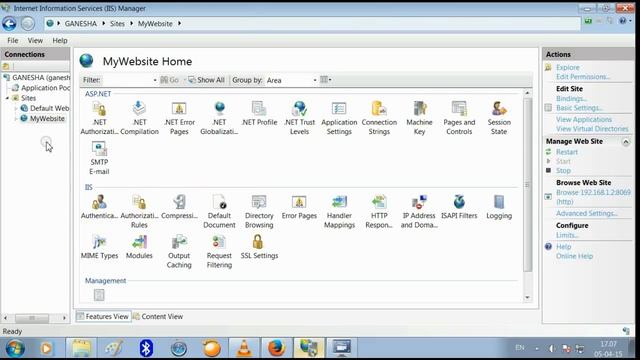The width and height of the screenshot is (640, 360).
Task: Open MIME Types feature
Action: click(99, 247)
